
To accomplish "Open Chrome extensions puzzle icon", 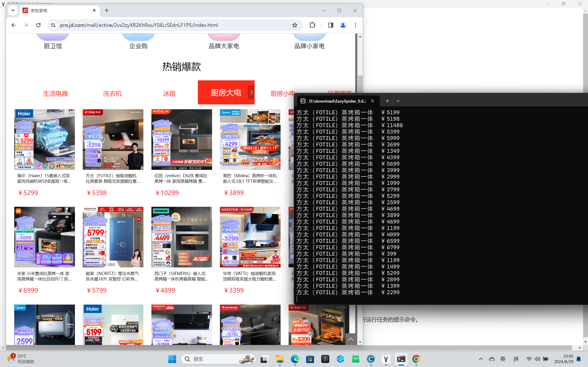I will point(312,25).
